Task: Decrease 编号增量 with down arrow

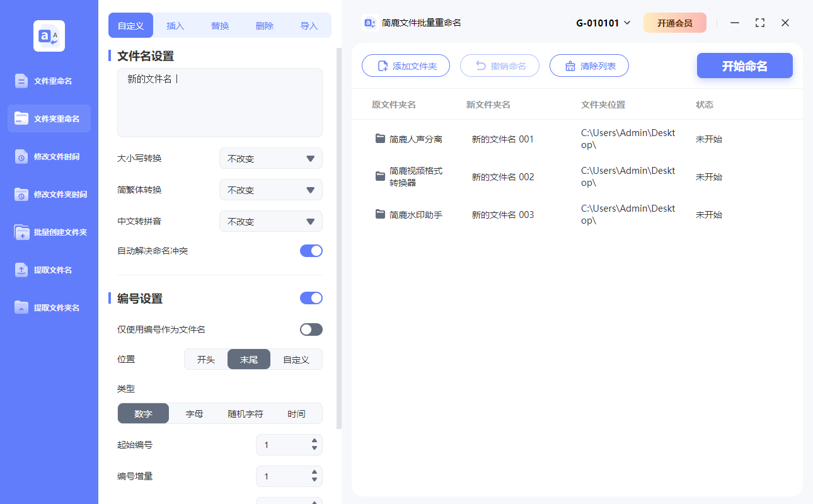Action: pos(314,480)
